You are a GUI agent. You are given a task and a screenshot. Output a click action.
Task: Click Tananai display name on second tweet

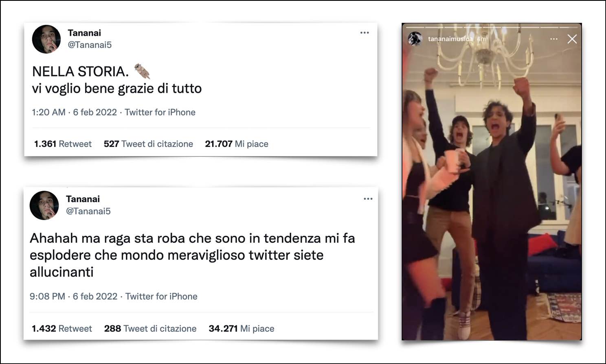coord(83,199)
